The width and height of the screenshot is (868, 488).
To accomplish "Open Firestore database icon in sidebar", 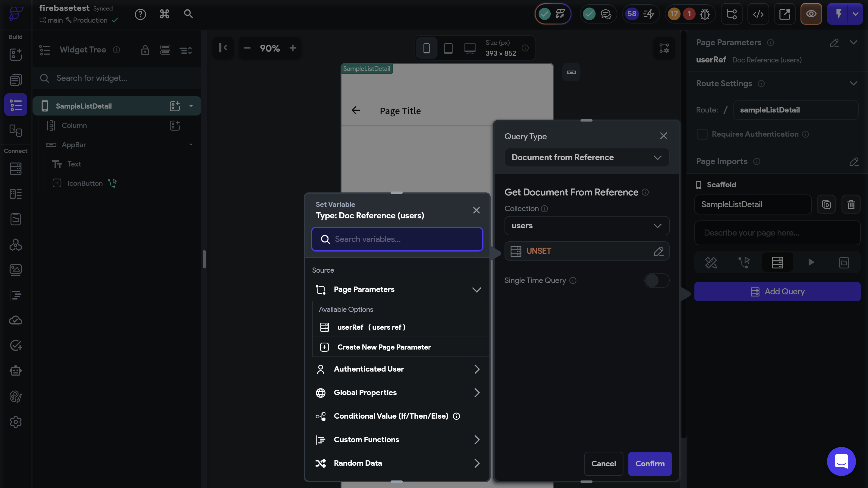I will 15,169.
